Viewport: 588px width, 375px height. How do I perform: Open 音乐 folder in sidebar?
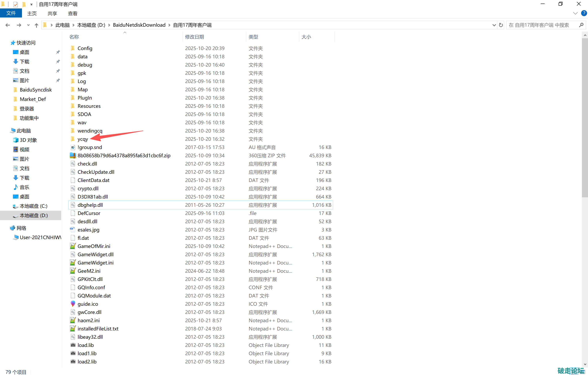pos(24,187)
